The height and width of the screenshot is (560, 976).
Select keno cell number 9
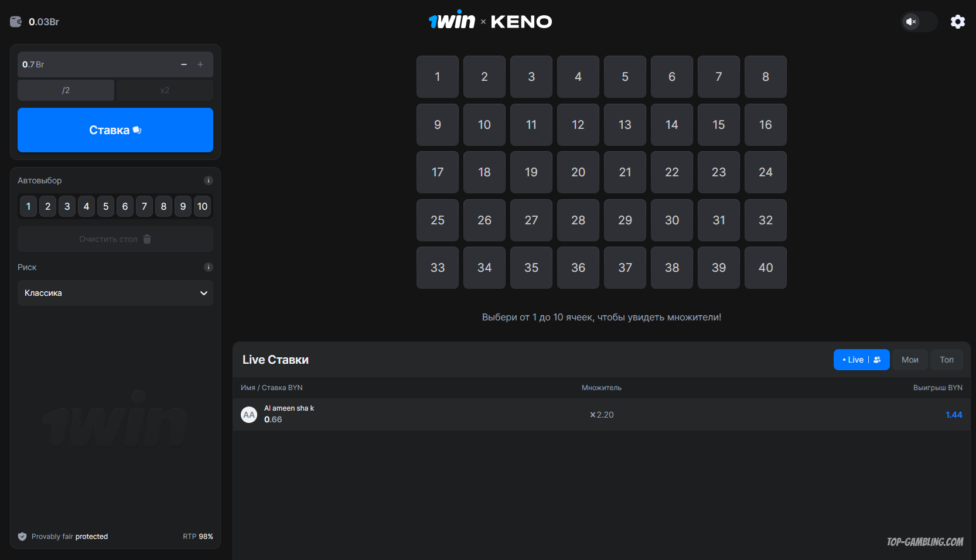pyautogui.click(x=438, y=125)
